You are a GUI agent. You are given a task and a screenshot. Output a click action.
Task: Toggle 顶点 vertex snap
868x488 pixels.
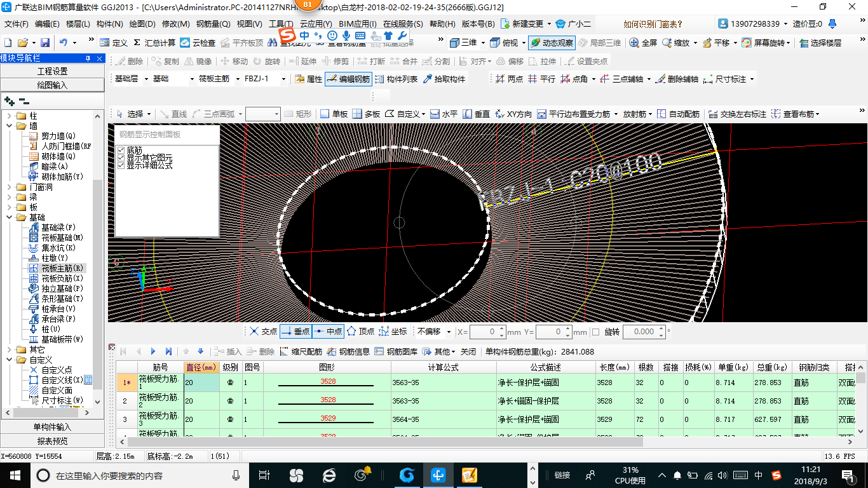click(360, 332)
